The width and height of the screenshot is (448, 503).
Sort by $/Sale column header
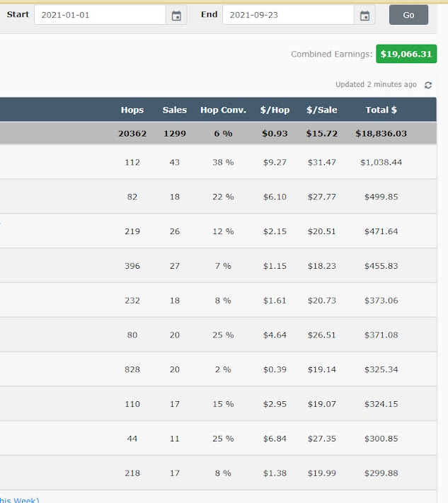(x=322, y=110)
